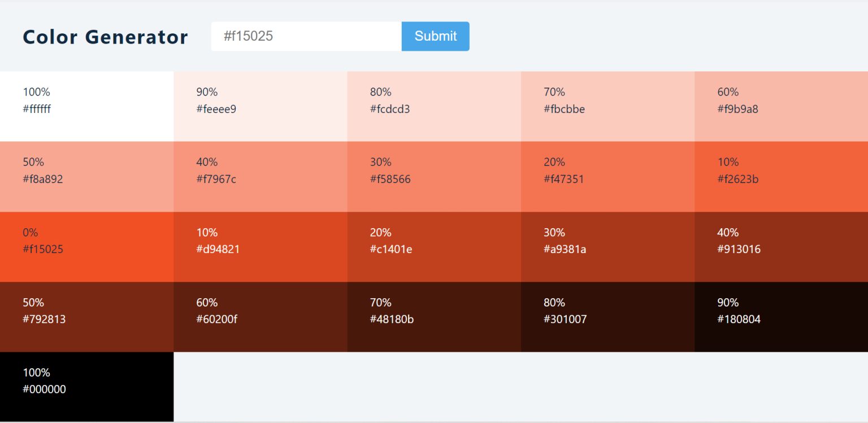Click the Submit button

tap(435, 36)
